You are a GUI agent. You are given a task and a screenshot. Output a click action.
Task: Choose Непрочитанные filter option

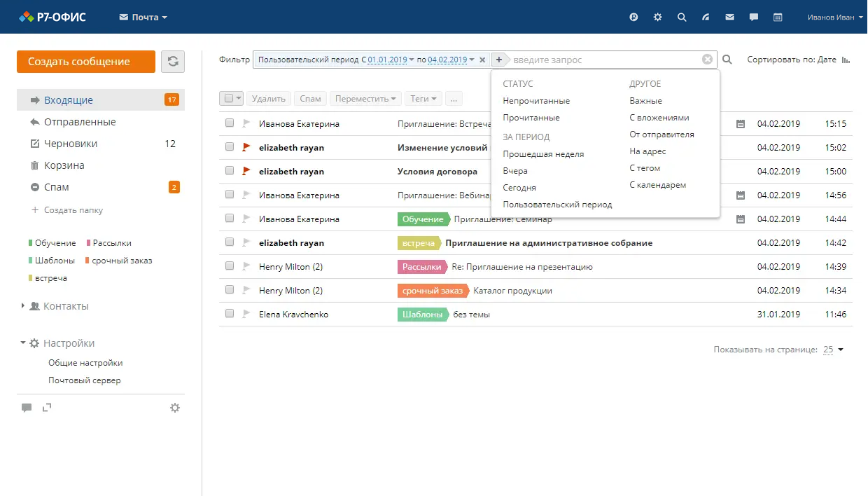[536, 101]
